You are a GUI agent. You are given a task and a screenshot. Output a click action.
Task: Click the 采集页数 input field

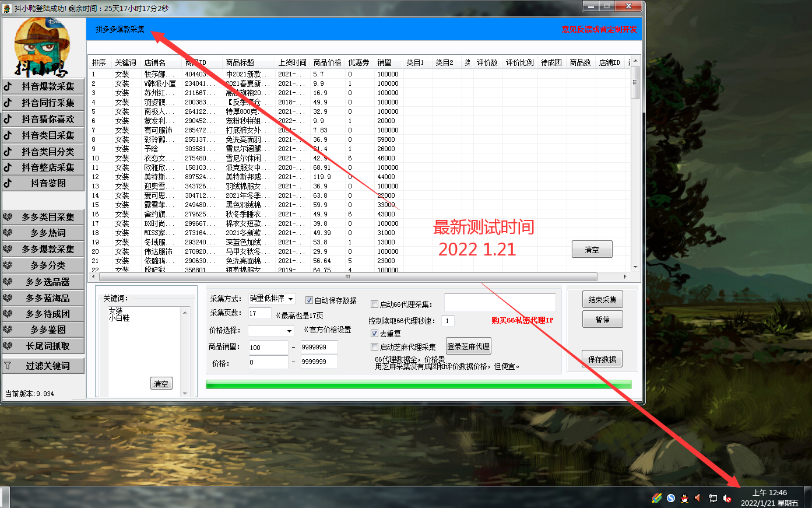[x=259, y=314]
